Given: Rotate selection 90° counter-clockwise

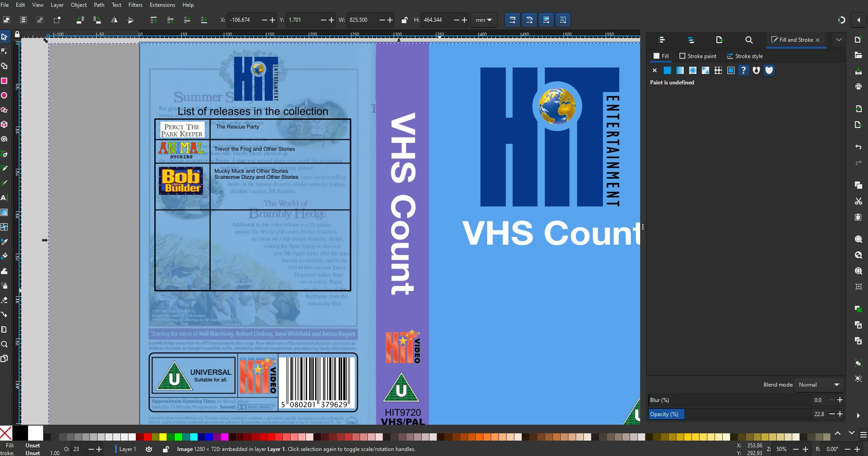Looking at the screenshot, I should coord(80,20).
